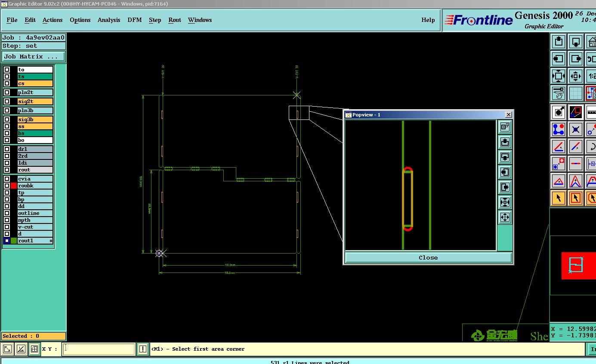Click the first diagonal arrow icon in bottom-left corner
Viewport: 596px width, 364px height.
[x=7, y=349]
